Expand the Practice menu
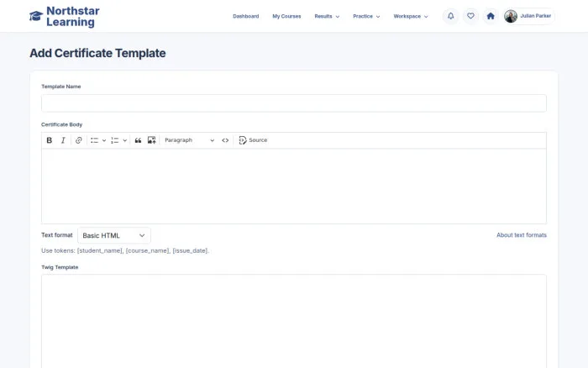 [x=366, y=16]
